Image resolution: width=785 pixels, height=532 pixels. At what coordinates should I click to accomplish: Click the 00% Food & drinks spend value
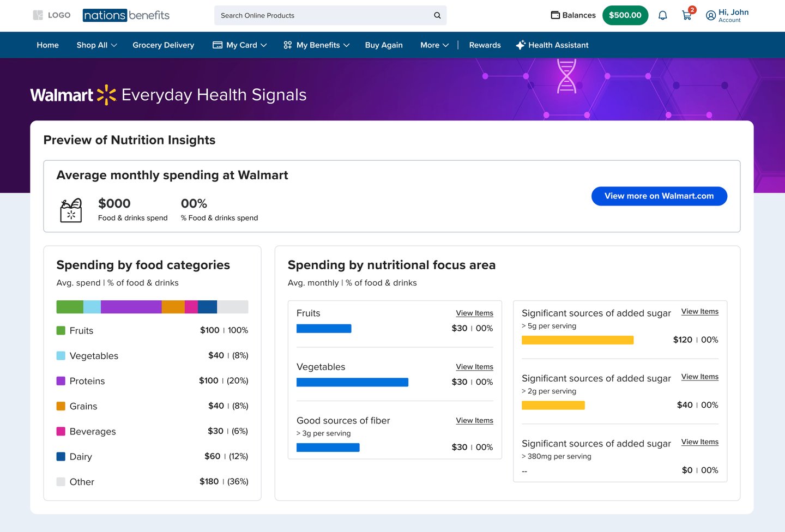coord(194,203)
